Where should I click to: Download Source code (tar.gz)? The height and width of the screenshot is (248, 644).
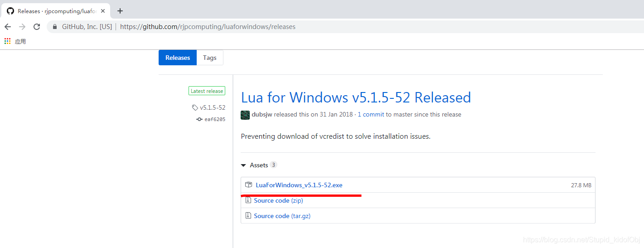tap(282, 216)
